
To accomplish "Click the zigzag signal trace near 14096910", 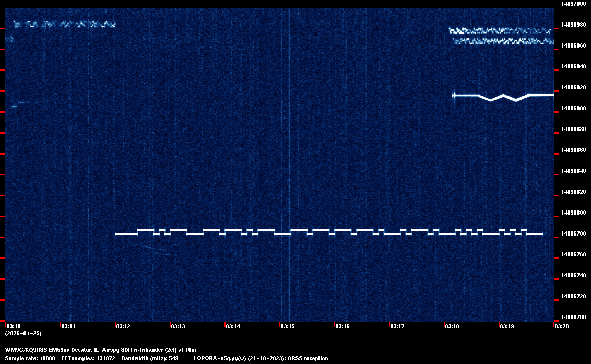I will point(503,96).
